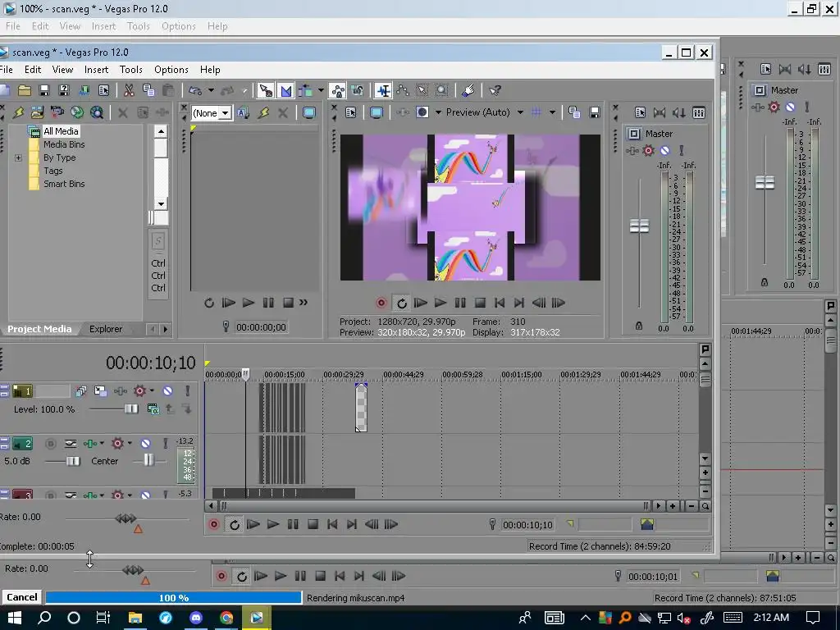
Task: Toggle Lock Envelopes to Events
Action: tap(338, 90)
